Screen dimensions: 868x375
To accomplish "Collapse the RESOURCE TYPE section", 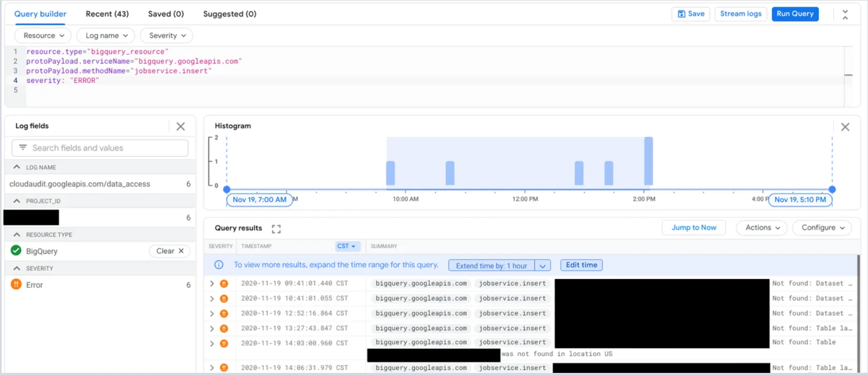I will (17, 234).
